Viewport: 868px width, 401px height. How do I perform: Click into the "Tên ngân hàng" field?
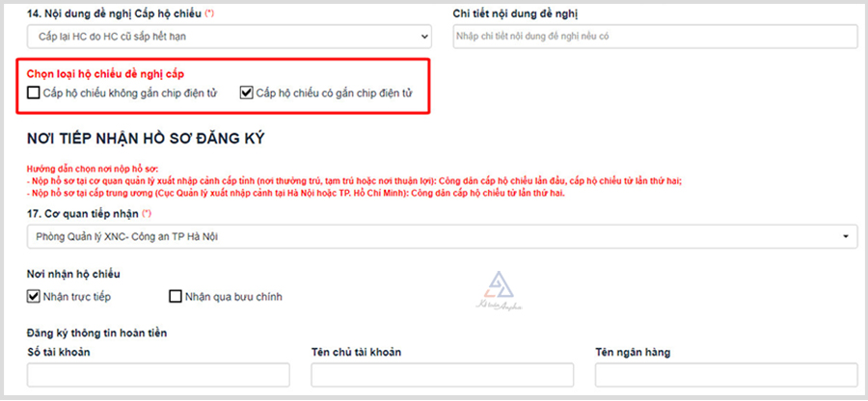725,375
